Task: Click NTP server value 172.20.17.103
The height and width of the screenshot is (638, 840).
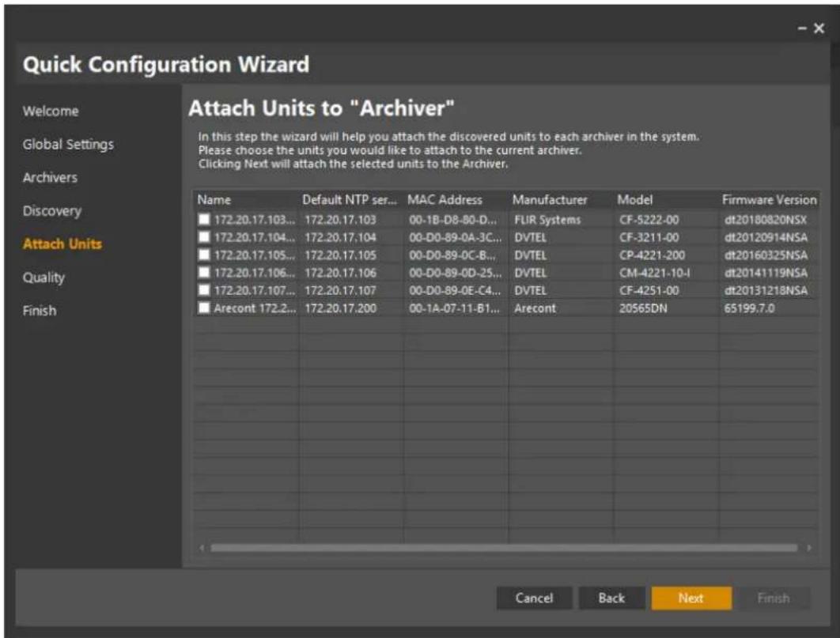Action: click(340, 220)
